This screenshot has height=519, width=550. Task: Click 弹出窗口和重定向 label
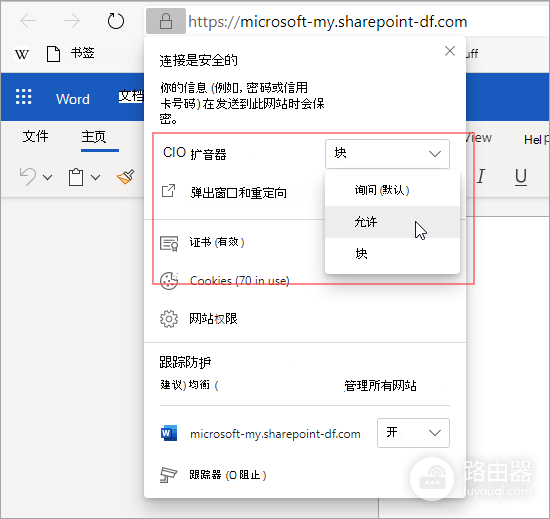pyautogui.click(x=239, y=193)
